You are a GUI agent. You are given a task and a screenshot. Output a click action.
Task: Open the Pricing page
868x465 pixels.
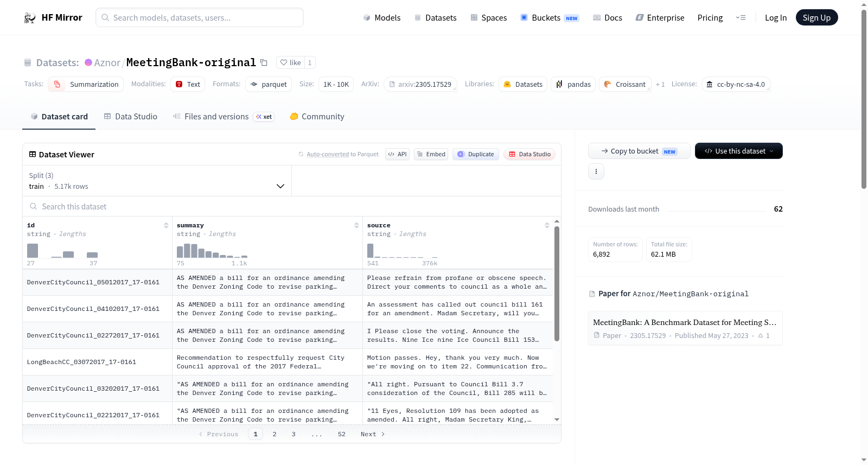pyautogui.click(x=710, y=17)
